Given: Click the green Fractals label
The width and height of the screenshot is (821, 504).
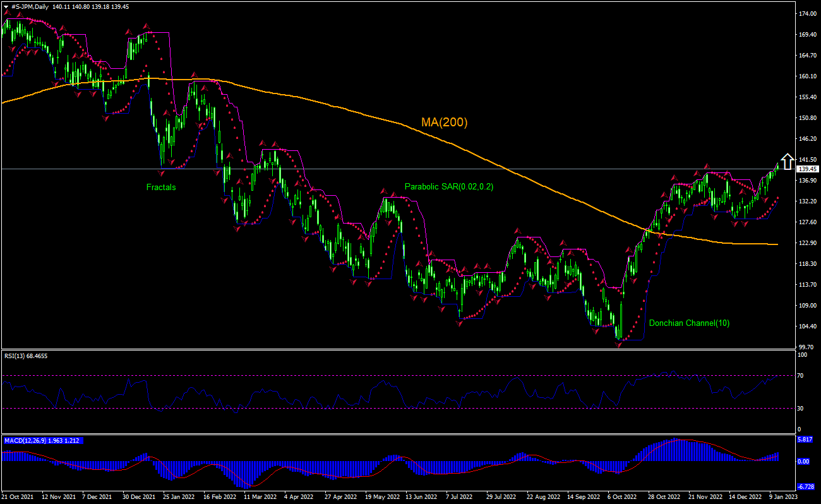Looking at the screenshot, I should pos(161,187).
